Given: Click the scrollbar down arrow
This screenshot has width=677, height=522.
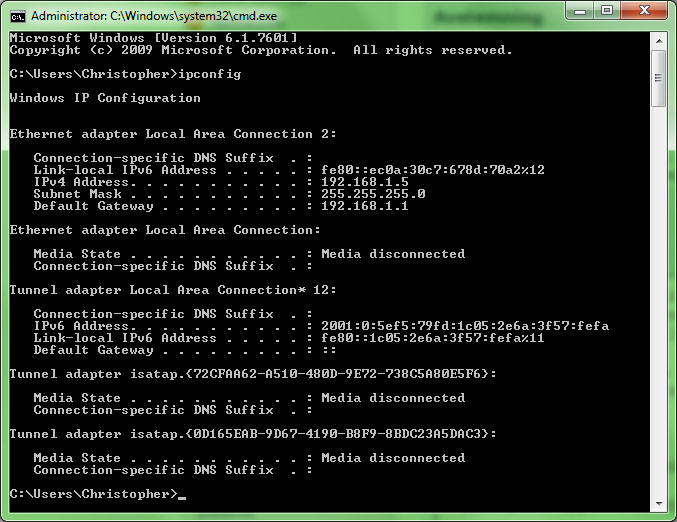Looking at the screenshot, I should pyautogui.click(x=659, y=503).
